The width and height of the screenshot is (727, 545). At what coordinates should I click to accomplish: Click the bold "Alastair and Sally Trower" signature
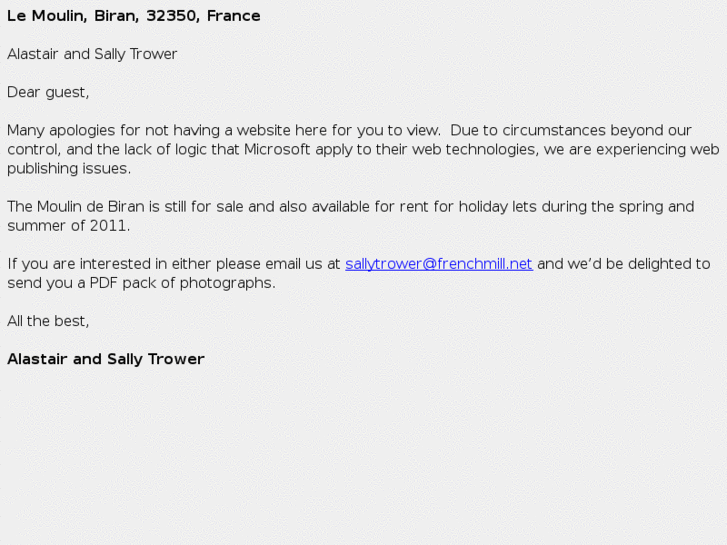point(105,359)
